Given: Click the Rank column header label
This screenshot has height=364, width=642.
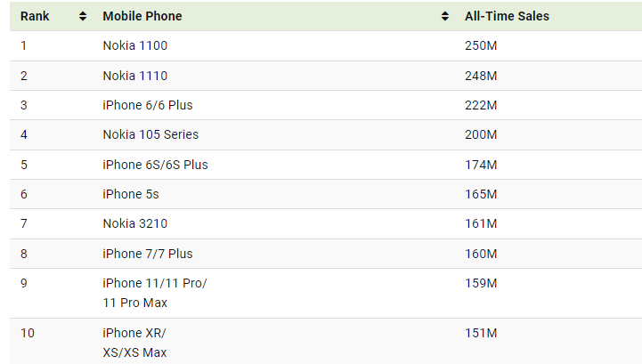Looking at the screenshot, I should (x=36, y=17).
